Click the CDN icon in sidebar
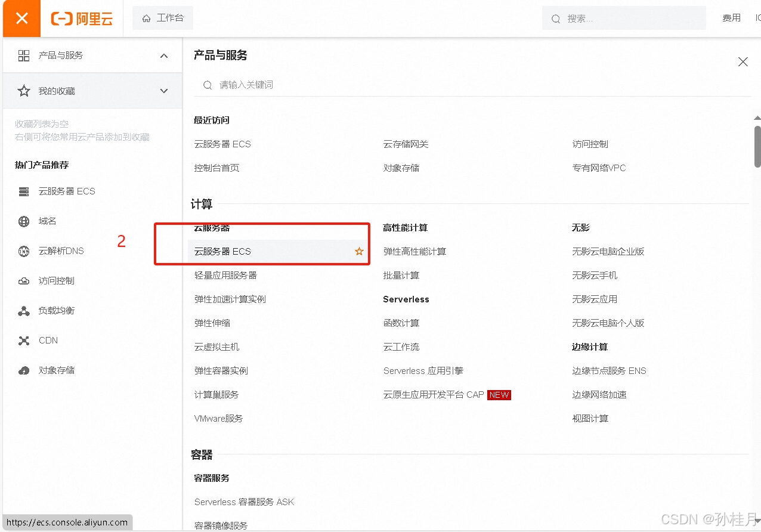Viewport: 761px width, 532px height. point(24,341)
